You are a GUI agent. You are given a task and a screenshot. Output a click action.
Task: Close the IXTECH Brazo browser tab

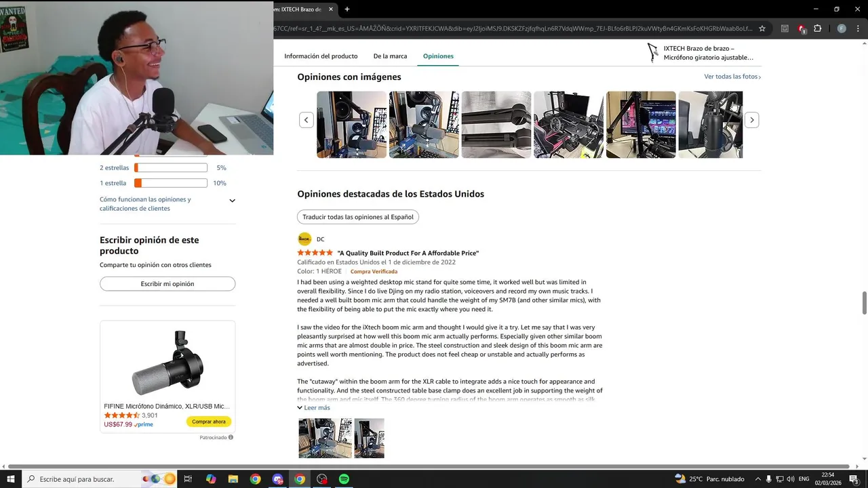(331, 9)
